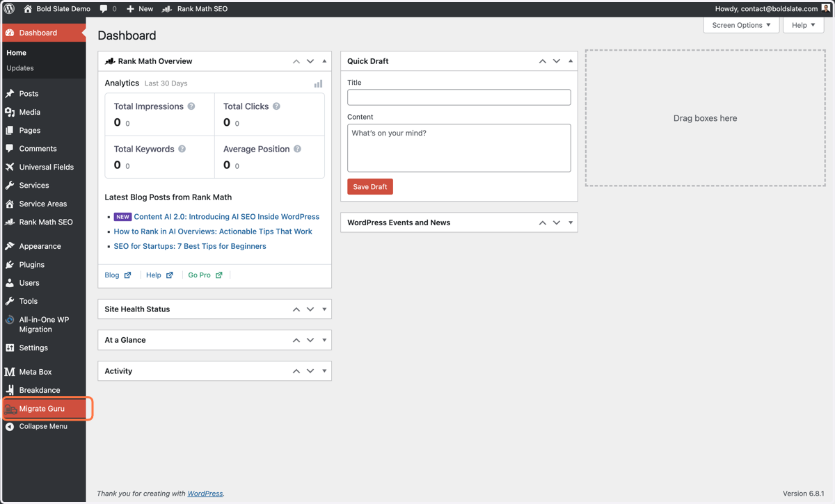Expand the Help dropdown tab
The image size is (835, 504).
pyautogui.click(x=803, y=25)
